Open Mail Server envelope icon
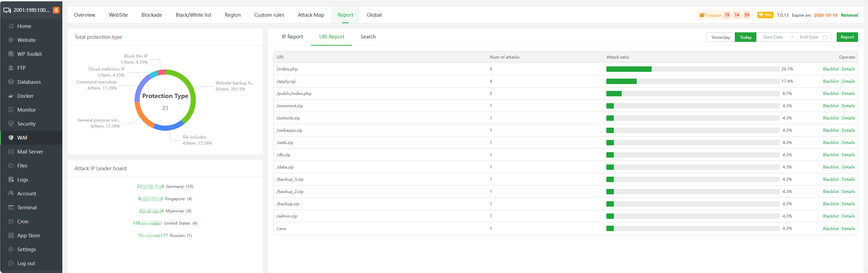The height and width of the screenshot is (273, 868). click(x=11, y=152)
